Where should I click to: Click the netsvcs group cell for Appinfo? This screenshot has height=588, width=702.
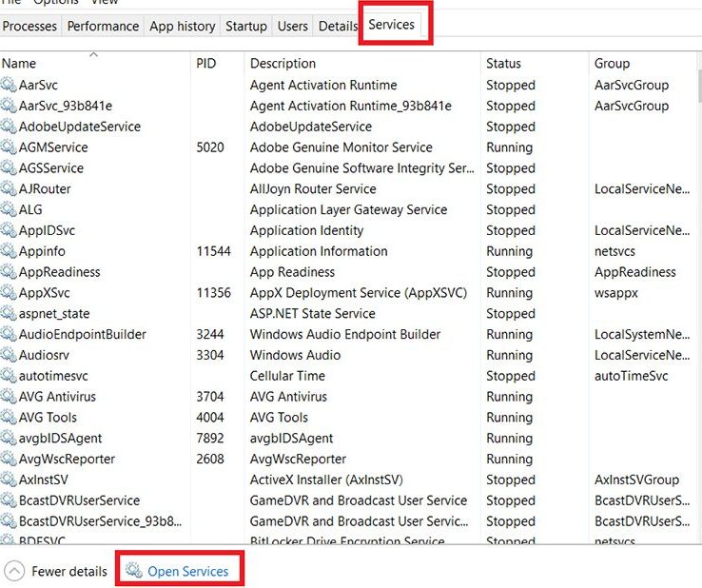point(614,251)
